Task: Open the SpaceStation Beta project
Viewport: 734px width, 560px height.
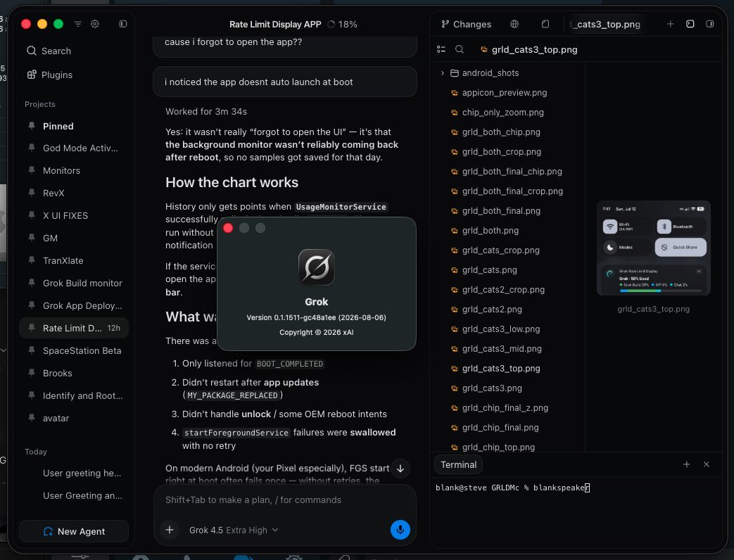Action: pos(74,350)
